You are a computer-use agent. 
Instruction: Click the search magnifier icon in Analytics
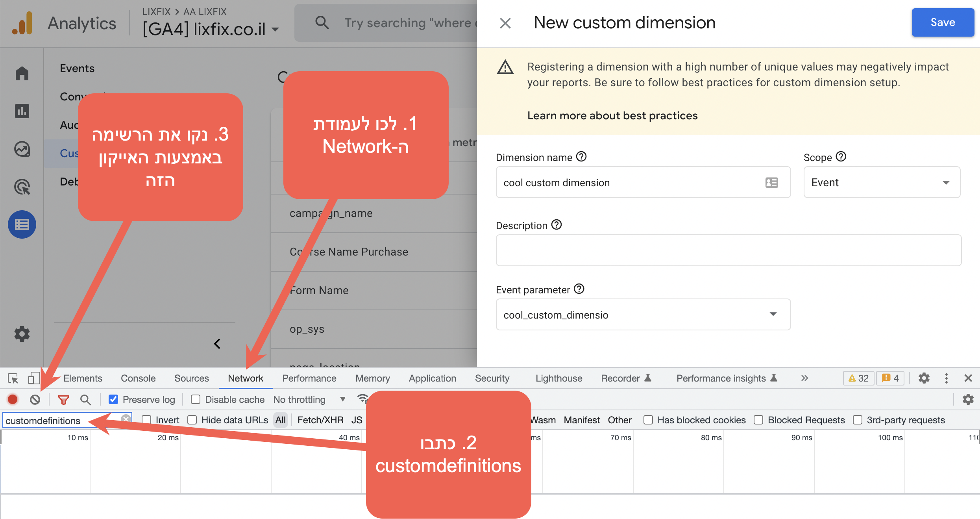(x=322, y=23)
